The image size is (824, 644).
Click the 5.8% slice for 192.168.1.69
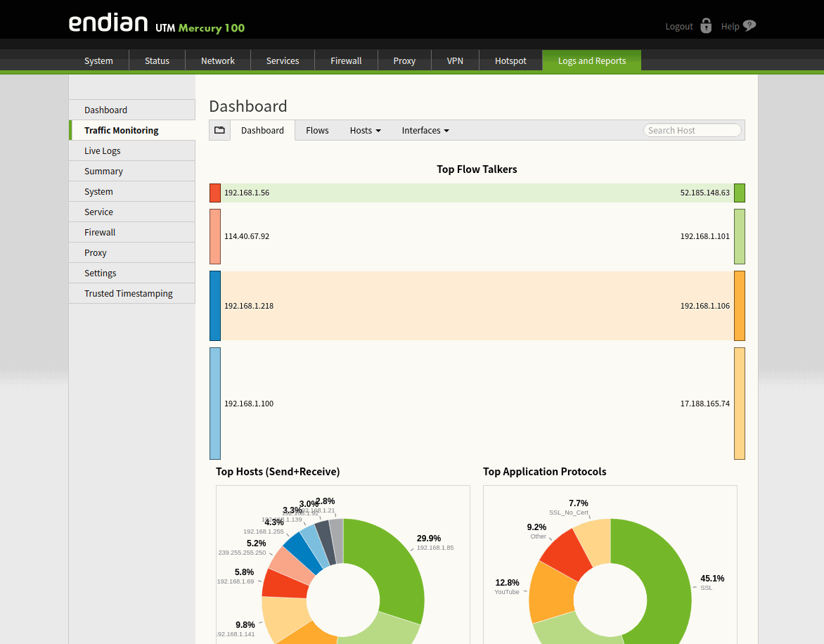[x=286, y=585]
